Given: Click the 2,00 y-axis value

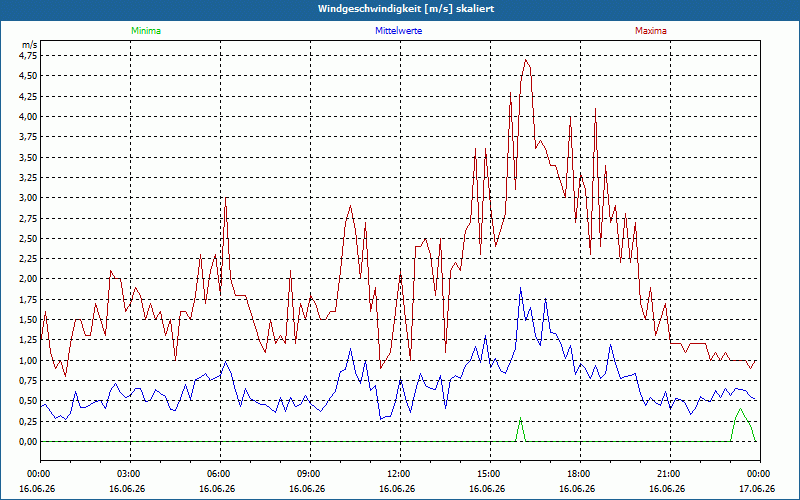Looking at the screenshot, I should (28, 279).
